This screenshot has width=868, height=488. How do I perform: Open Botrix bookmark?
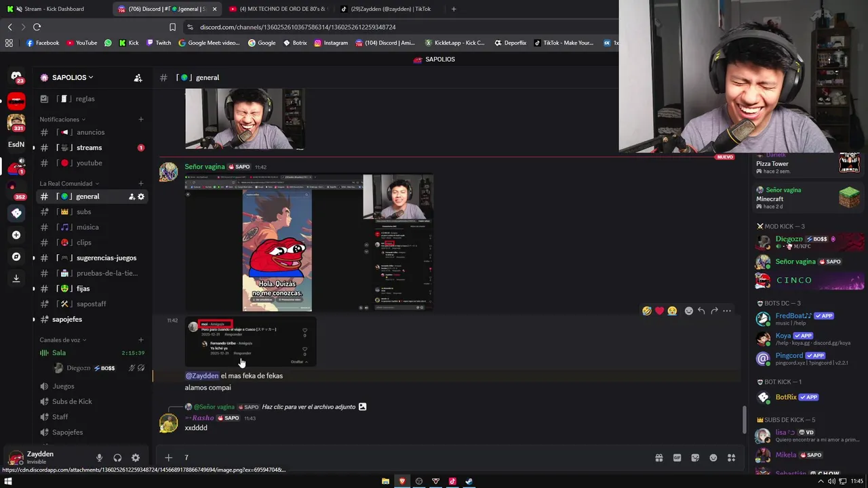point(295,43)
